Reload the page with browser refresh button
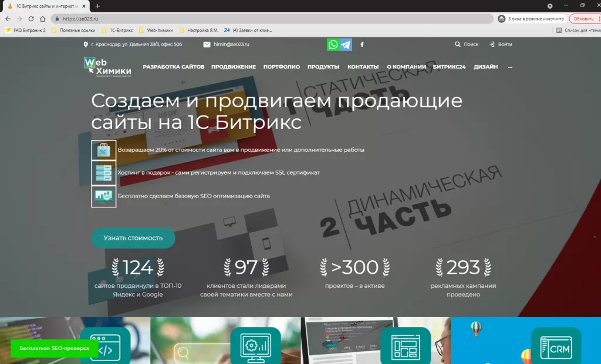The width and height of the screenshot is (601, 364). click(x=29, y=19)
